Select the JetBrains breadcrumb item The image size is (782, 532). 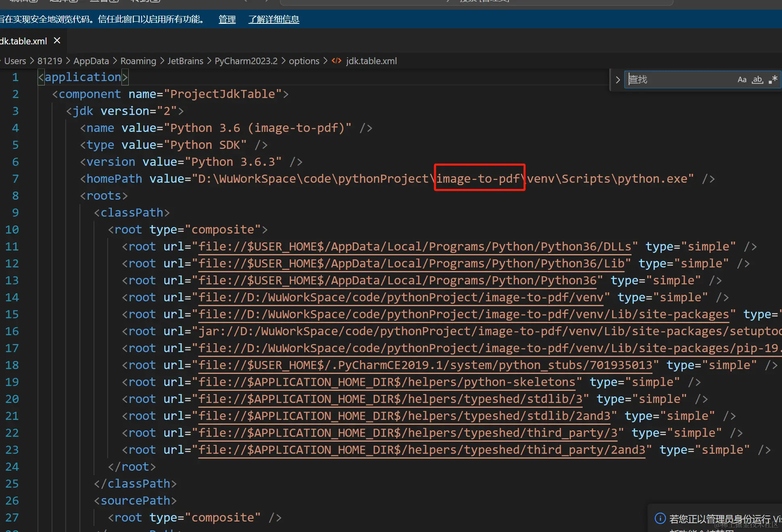185,61
